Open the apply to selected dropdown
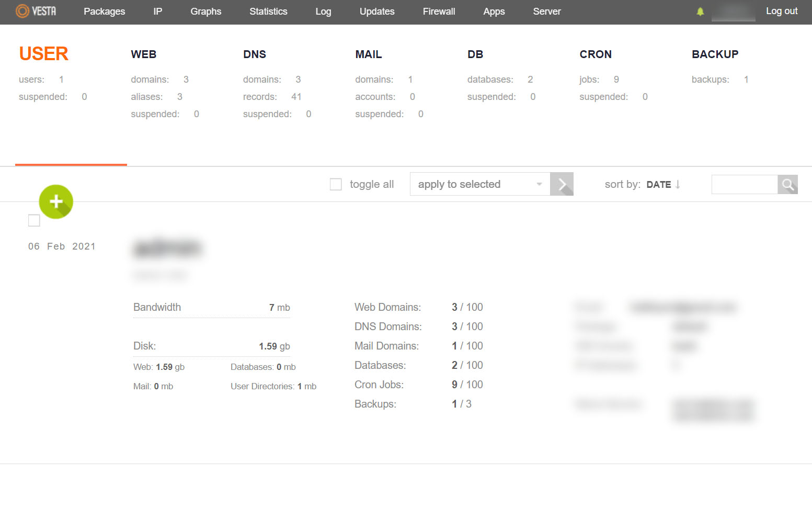Screen dimensions: 812x518 coord(479,184)
